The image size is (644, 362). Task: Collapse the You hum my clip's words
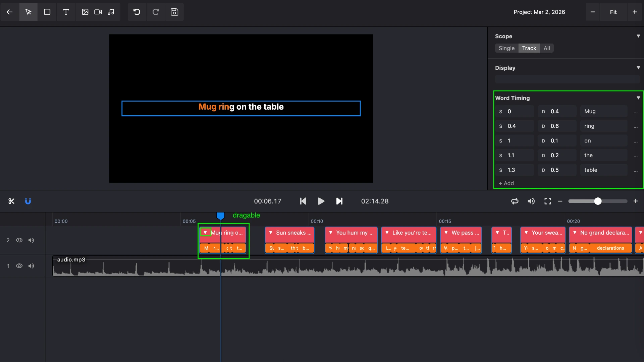point(331,233)
